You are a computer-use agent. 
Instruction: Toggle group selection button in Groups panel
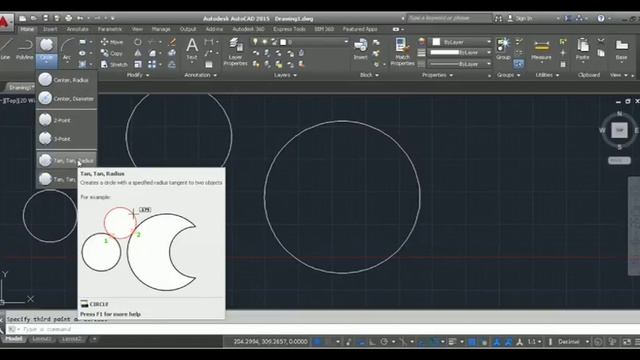[519, 64]
